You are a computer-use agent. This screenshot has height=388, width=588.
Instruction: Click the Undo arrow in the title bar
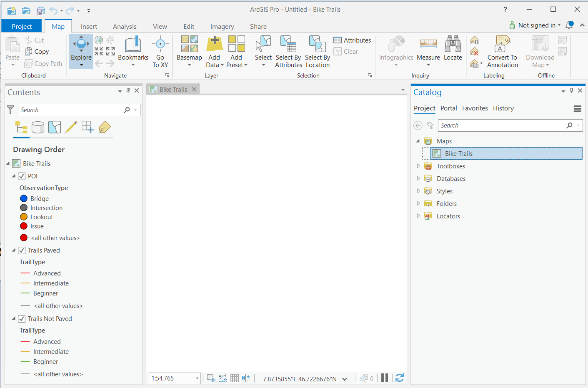tap(53, 10)
